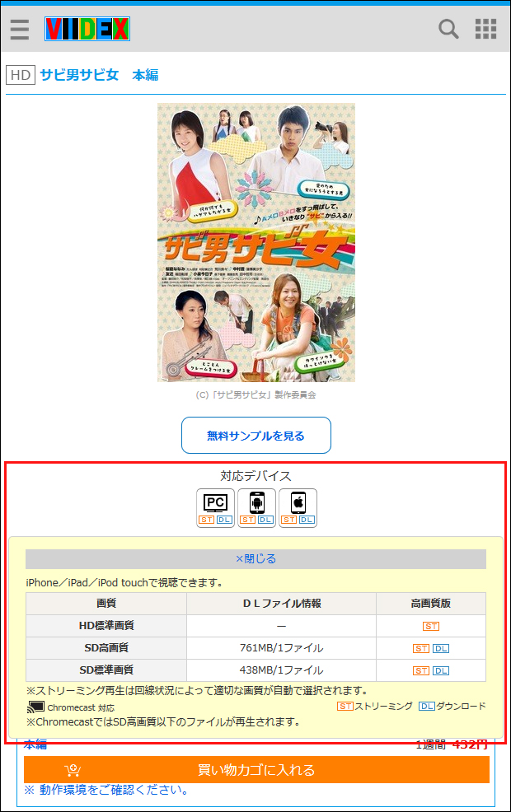The image size is (511, 812).
Task: Click the shopping cart icon on orange button
Action: click(x=73, y=770)
